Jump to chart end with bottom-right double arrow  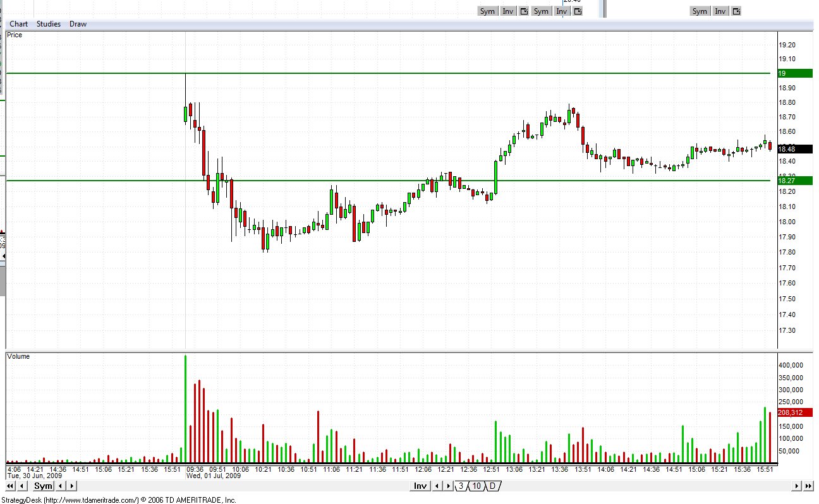point(808,486)
